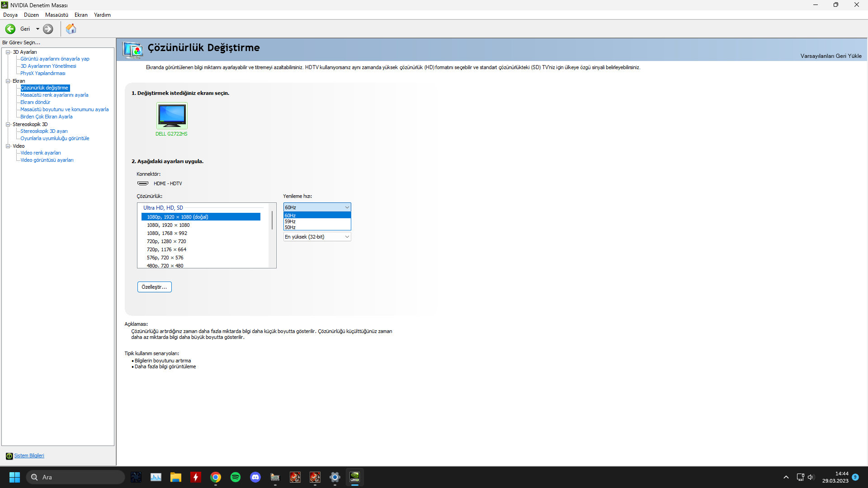The width and height of the screenshot is (868, 488).
Task: Select 50Hz in refresh rate list
Action: point(290,227)
